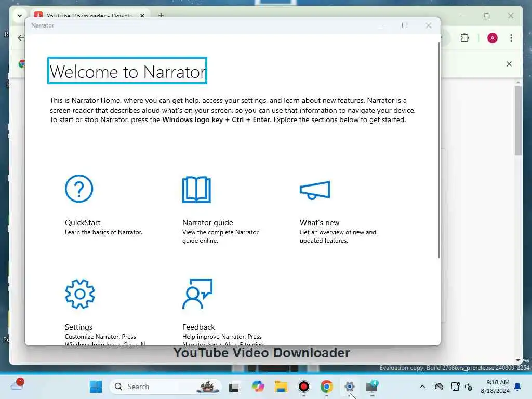
Task: Select the QuickStart heading
Action: 83,223
